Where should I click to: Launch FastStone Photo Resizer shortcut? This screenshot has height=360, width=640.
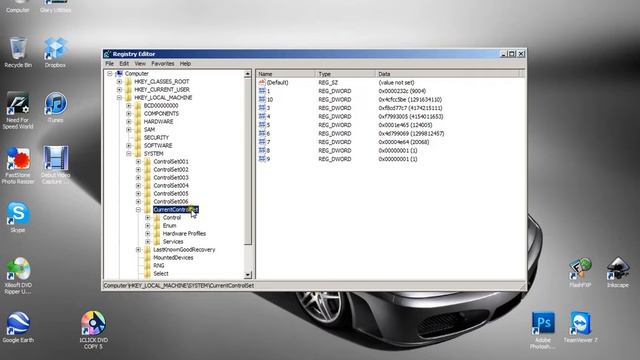coord(18,164)
